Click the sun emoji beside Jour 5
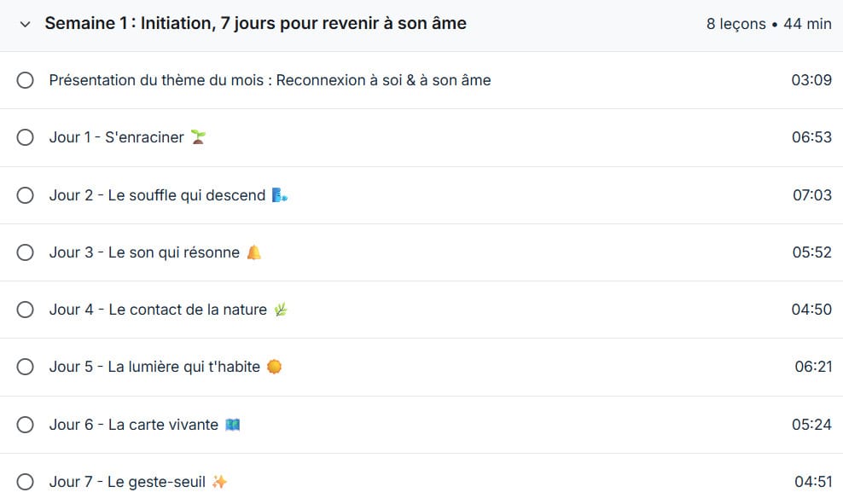The width and height of the screenshot is (843, 504). coord(274,367)
